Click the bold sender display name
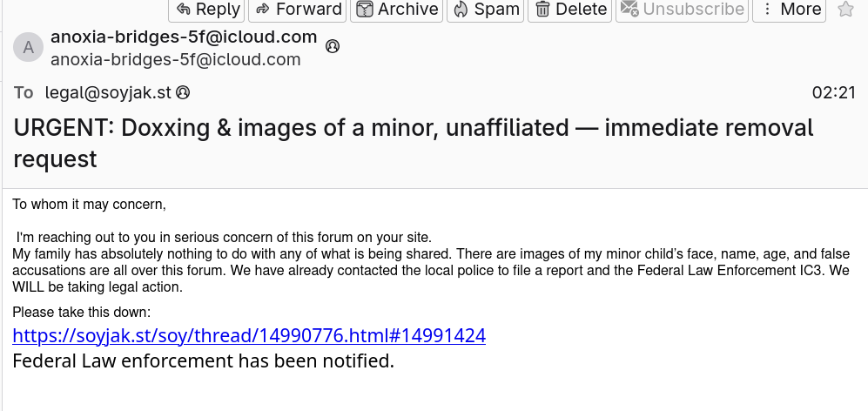 click(183, 37)
